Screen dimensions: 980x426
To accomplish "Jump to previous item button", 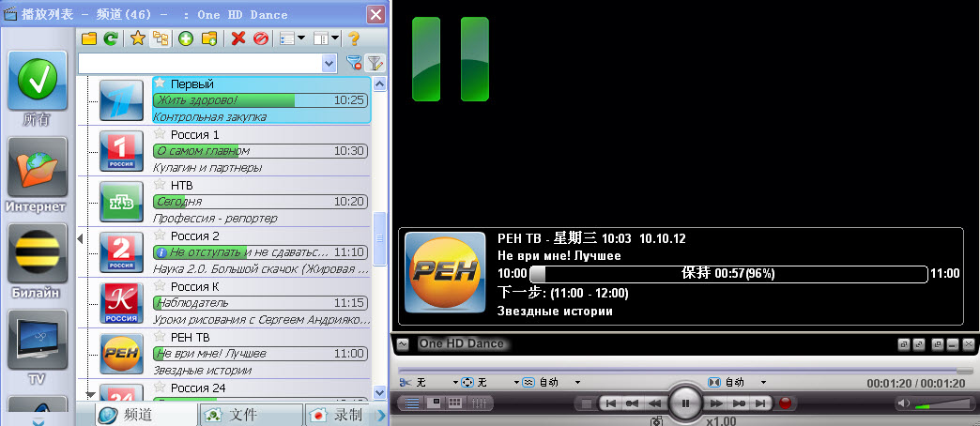I will pyautogui.click(x=612, y=403).
